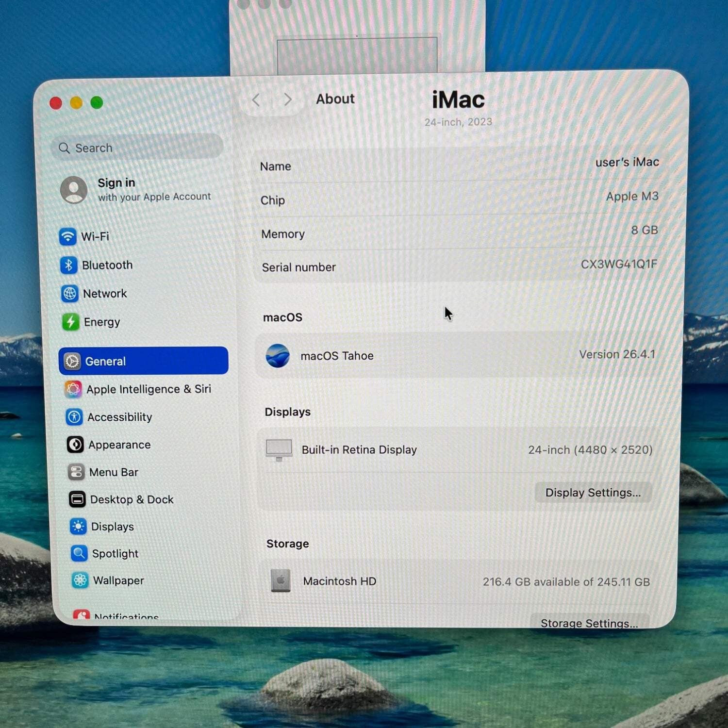Viewport: 728px width, 728px height.
Task: Choose Network label in the sidebar
Action: (x=105, y=294)
